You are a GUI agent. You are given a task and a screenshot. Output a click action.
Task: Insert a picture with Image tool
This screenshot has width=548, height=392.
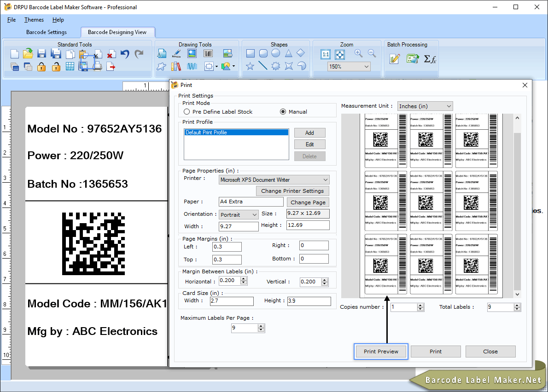192,53
